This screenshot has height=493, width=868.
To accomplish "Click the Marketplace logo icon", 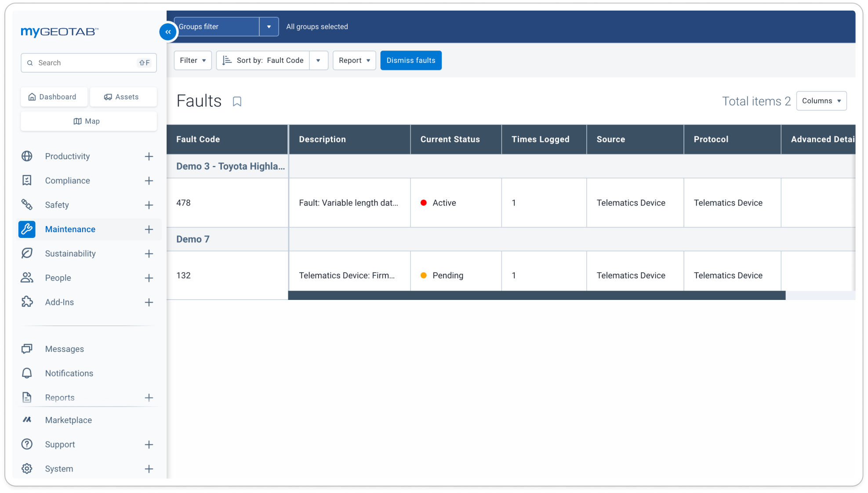I will tap(27, 420).
